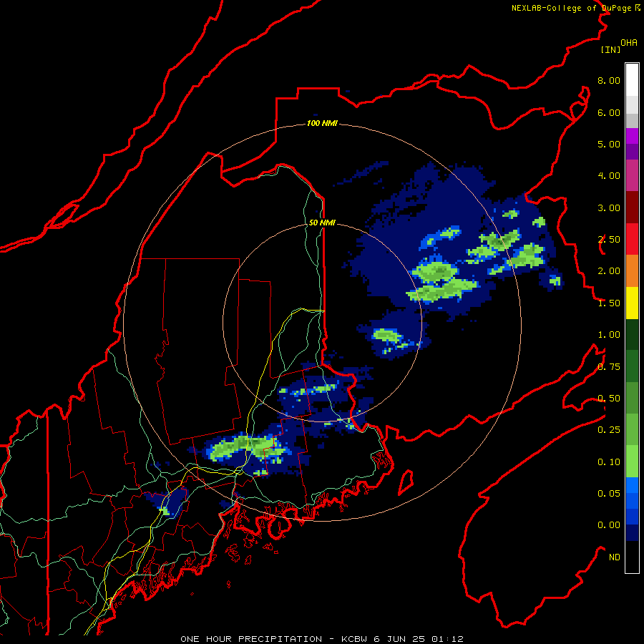Image resolution: width=644 pixels, height=644 pixels.
Task: Click the 5.00 legend value
Action: [609, 144]
